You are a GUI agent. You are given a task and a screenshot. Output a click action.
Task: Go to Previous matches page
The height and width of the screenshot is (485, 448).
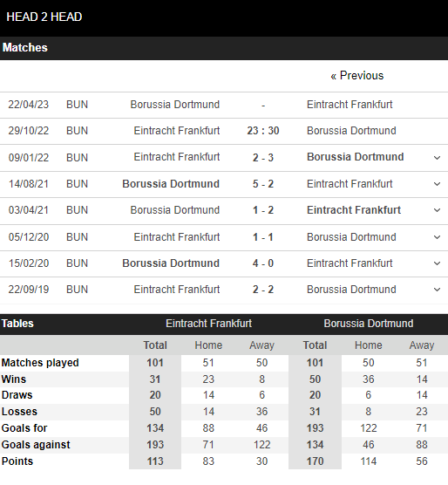[x=356, y=76]
